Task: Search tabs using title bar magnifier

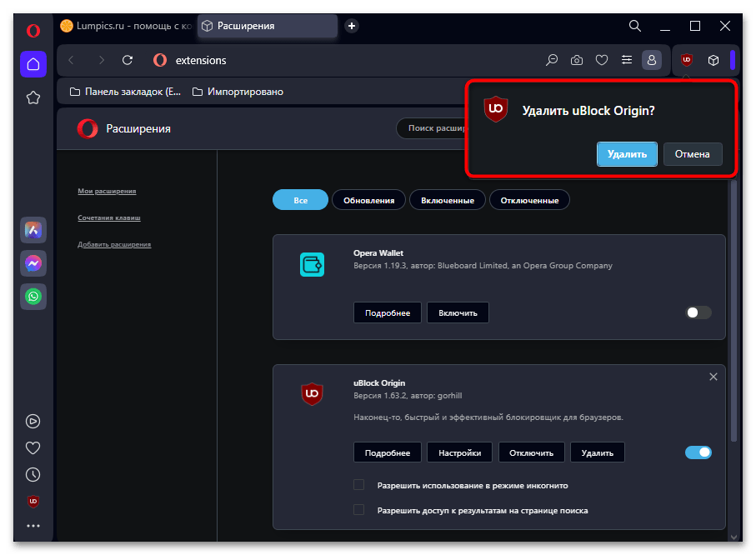Action: tap(635, 26)
